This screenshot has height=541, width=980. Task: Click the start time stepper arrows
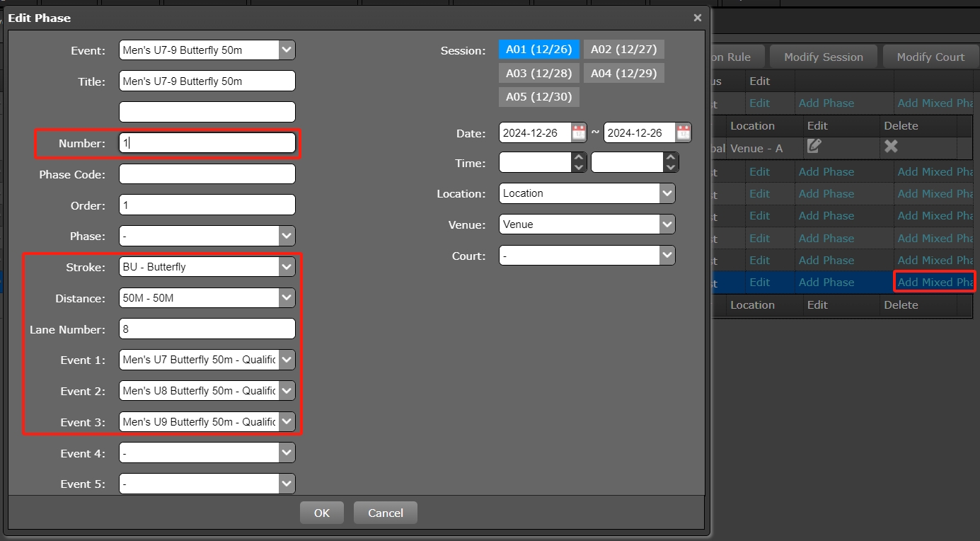point(579,163)
